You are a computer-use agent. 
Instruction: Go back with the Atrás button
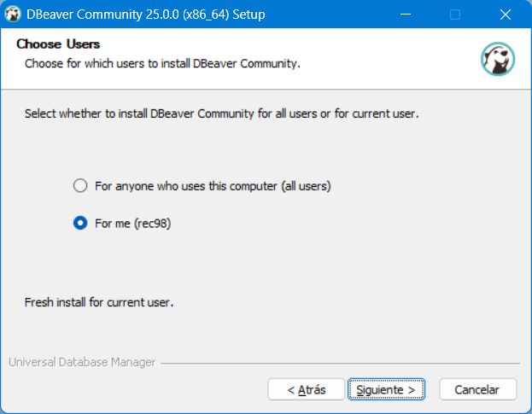pos(306,389)
